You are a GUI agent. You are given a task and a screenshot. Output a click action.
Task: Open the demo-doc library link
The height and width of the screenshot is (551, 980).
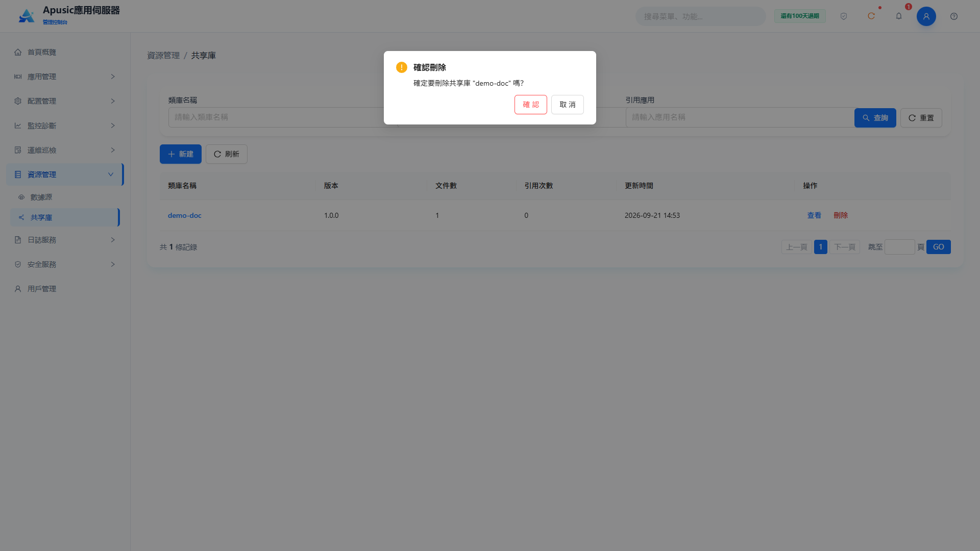[x=185, y=215]
